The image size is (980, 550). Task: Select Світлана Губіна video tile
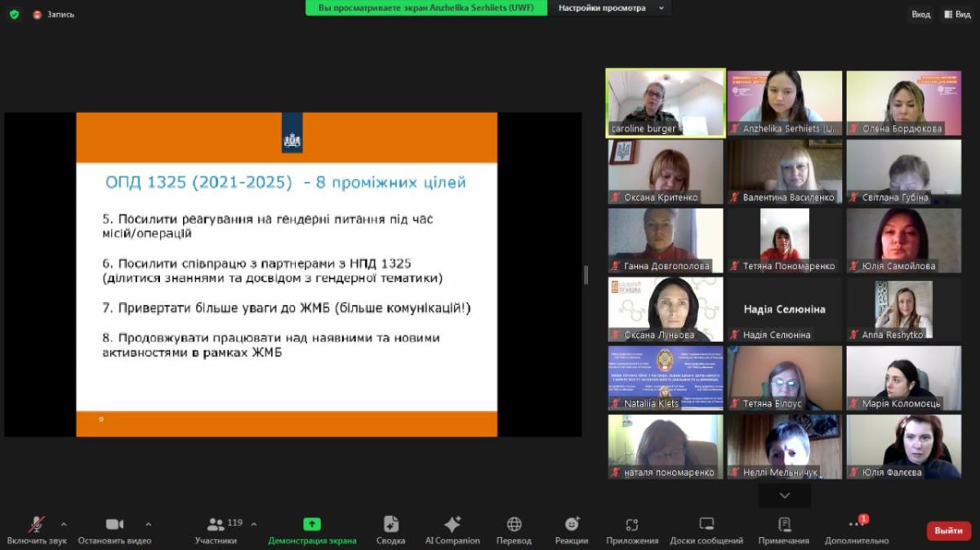pyautogui.click(x=903, y=171)
